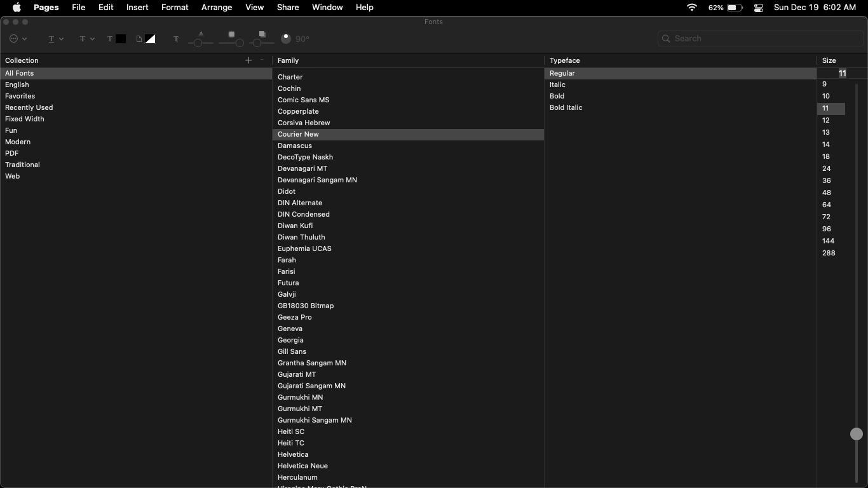Click the Wi-Fi status icon
Image resolution: width=868 pixels, height=488 pixels.
pos(692,8)
